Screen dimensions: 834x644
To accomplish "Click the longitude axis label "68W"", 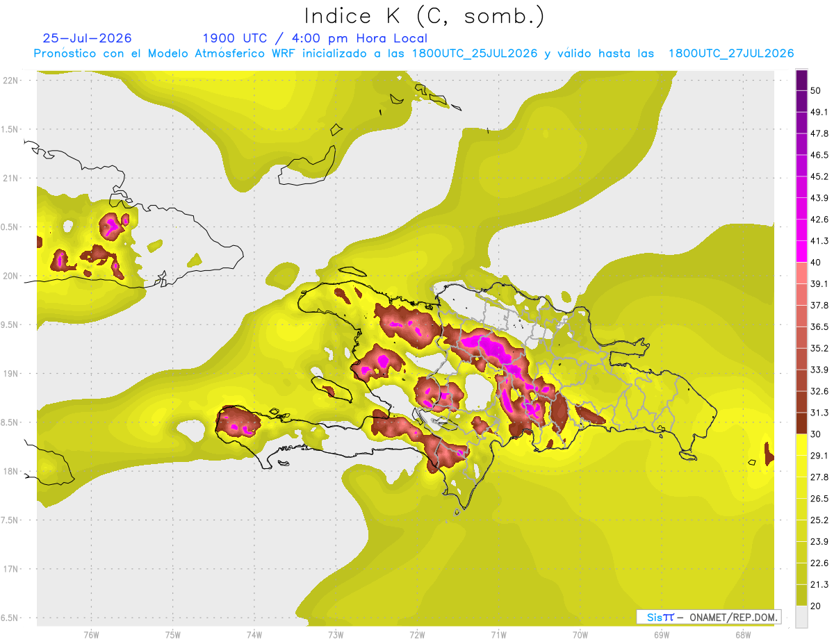I will pos(742,635).
